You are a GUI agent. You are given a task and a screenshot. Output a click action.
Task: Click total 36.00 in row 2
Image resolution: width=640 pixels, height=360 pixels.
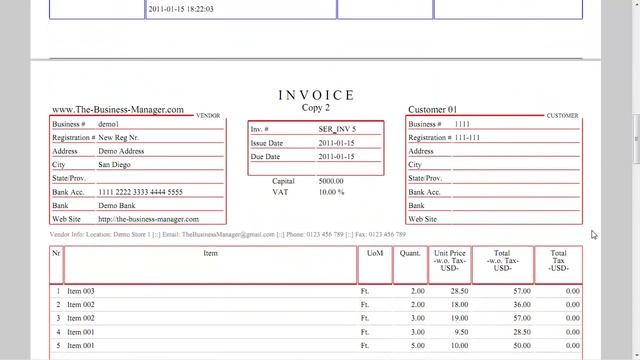point(522,304)
